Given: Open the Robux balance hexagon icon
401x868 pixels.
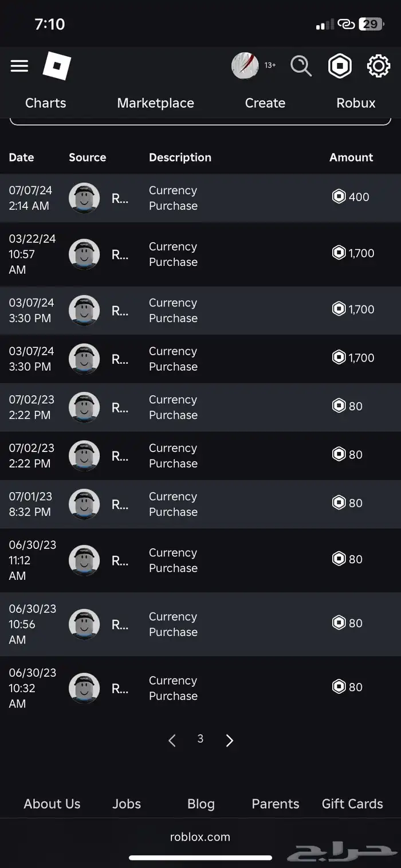Looking at the screenshot, I should point(340,66).
